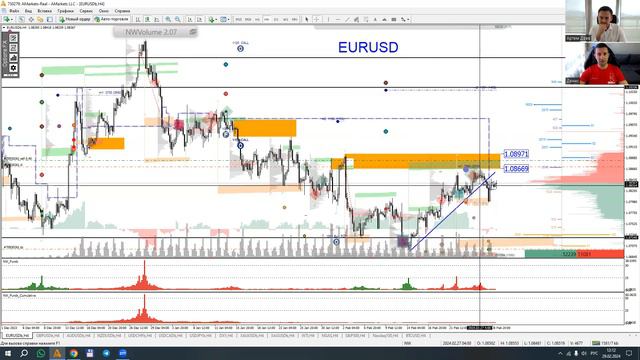Image resolution: width=640 pixels, height=360 pixels.
Task: Select the trendline drawing tool
Action: pos(347,19)
